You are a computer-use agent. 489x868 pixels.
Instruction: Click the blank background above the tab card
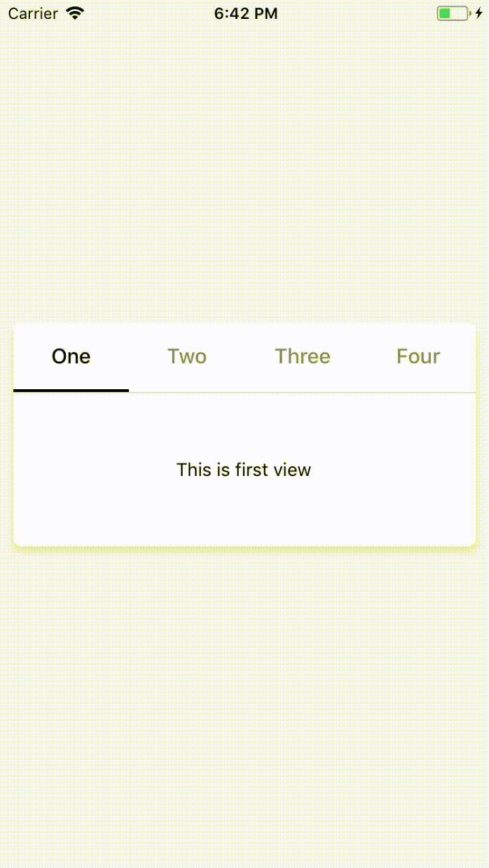(244, 175)
